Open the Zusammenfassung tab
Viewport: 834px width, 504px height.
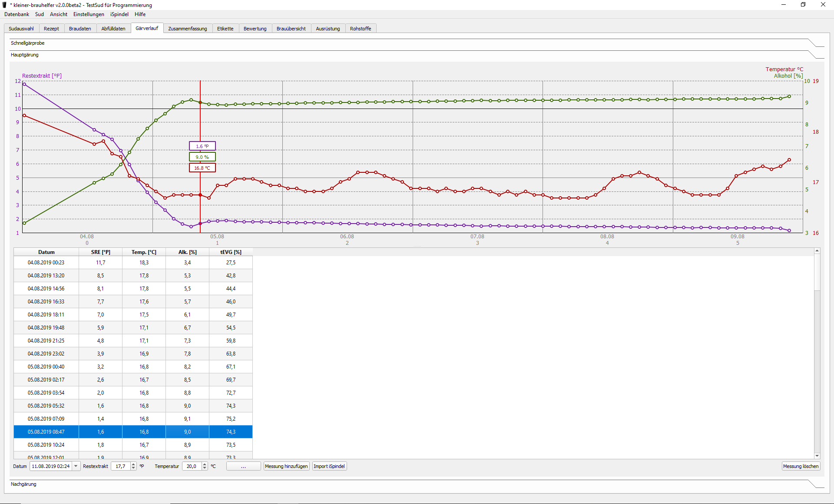click(x=187, y=29)
